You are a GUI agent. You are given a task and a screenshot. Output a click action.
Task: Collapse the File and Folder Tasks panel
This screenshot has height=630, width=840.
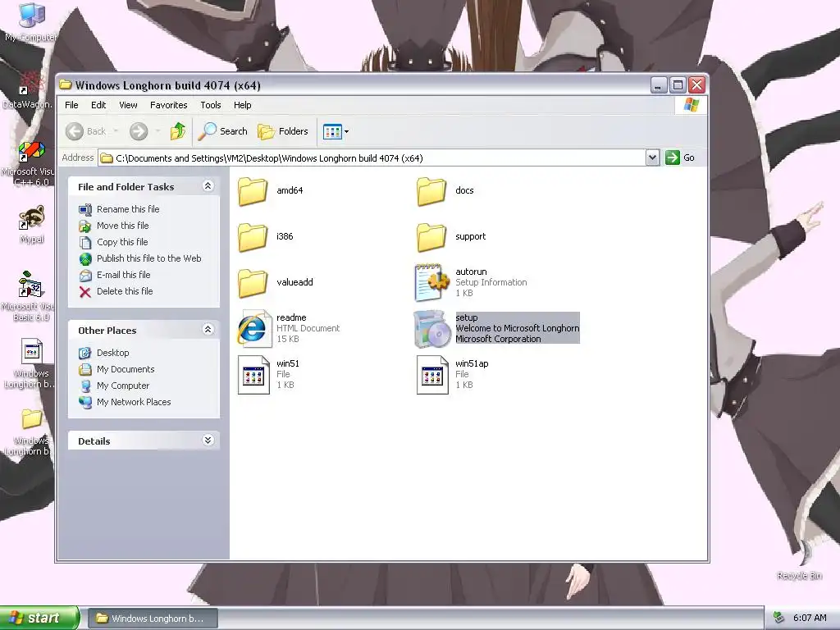(208, 186)
